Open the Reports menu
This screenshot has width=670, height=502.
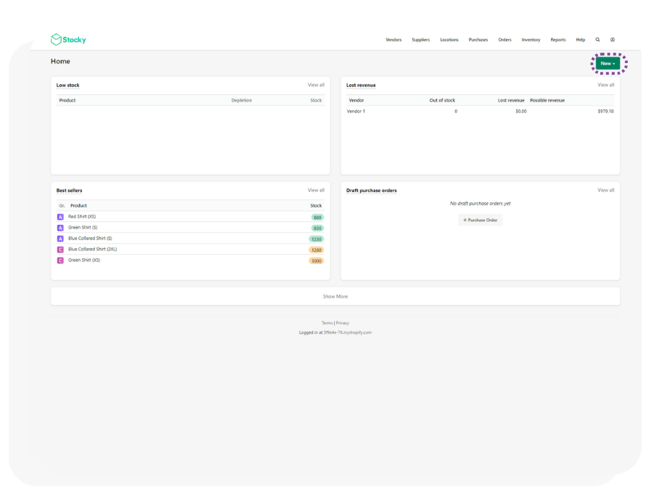click(558, 40)
